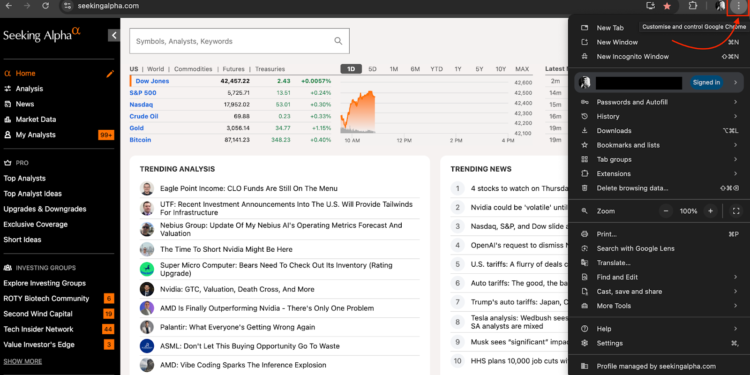Click the profile avatar in Chrome toolbar

click(x=720, y=6)
